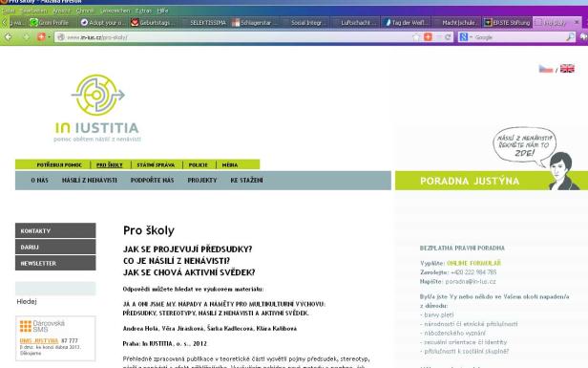Click the red plus icon inside the address bar
Screen dimensions: 588x368
pos(428,36)
